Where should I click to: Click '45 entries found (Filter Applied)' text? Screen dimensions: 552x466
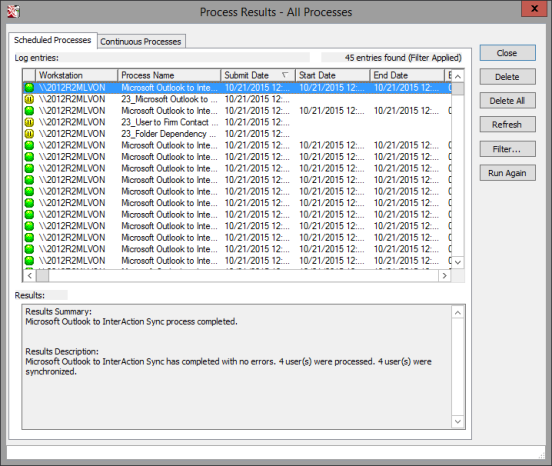point(403,58)
